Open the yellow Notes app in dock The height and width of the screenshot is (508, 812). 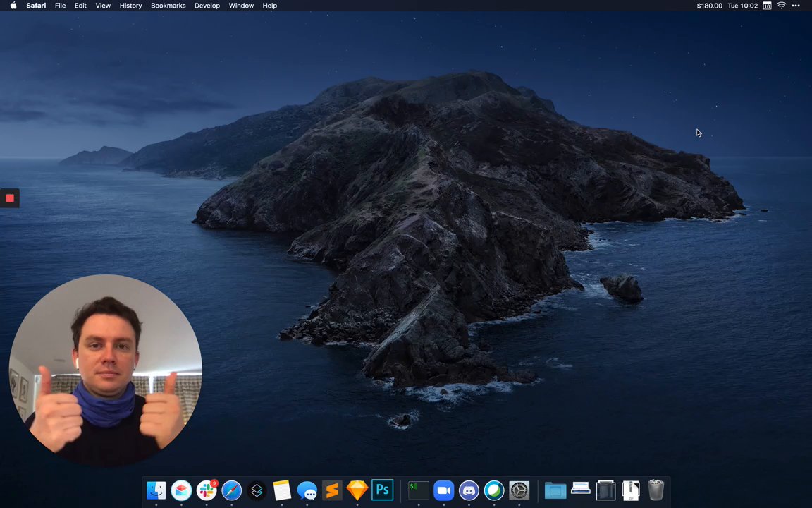[281, 490]
